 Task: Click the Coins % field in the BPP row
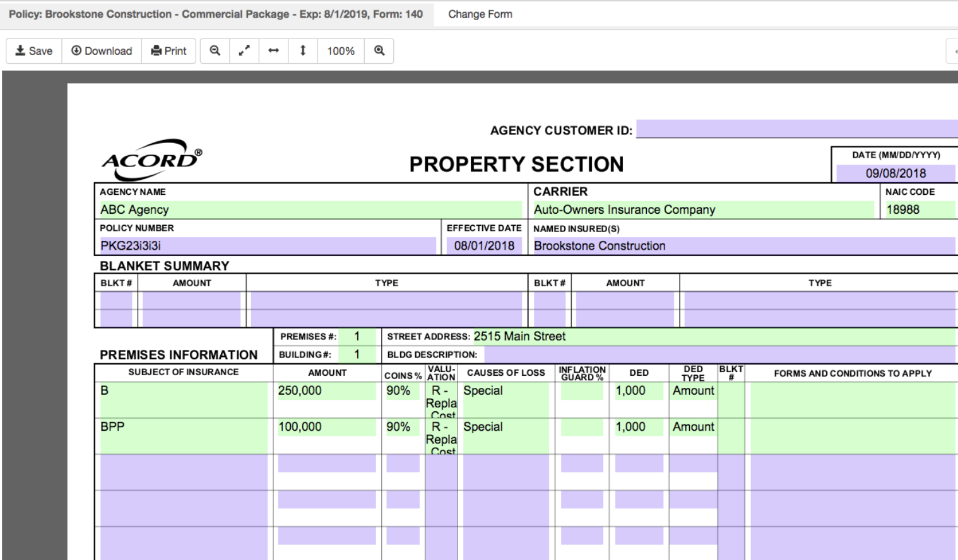[403, 427]
